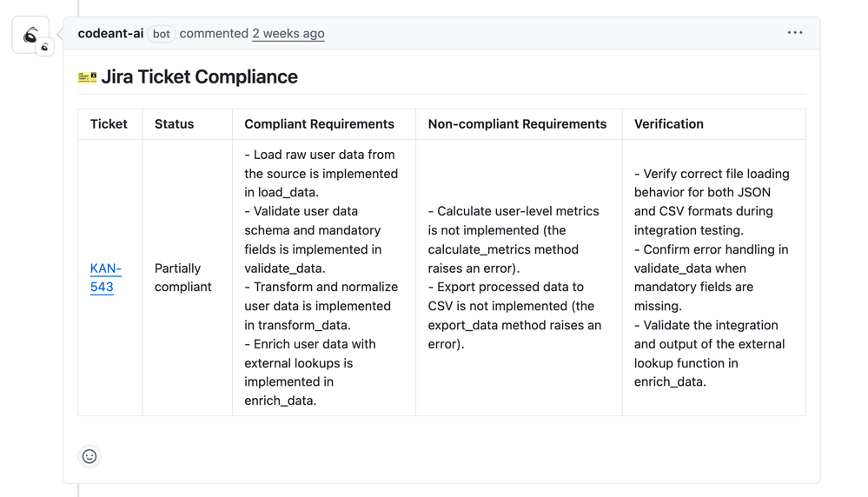The width and height of the screenshot is (868, 497).
Task: Select the Non-compliant Requirements column header
Action: pyautogui.click(x=517, y=124)
